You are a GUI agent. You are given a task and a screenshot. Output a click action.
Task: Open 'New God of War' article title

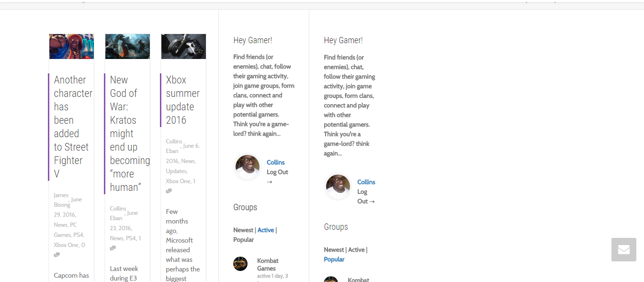130,133
